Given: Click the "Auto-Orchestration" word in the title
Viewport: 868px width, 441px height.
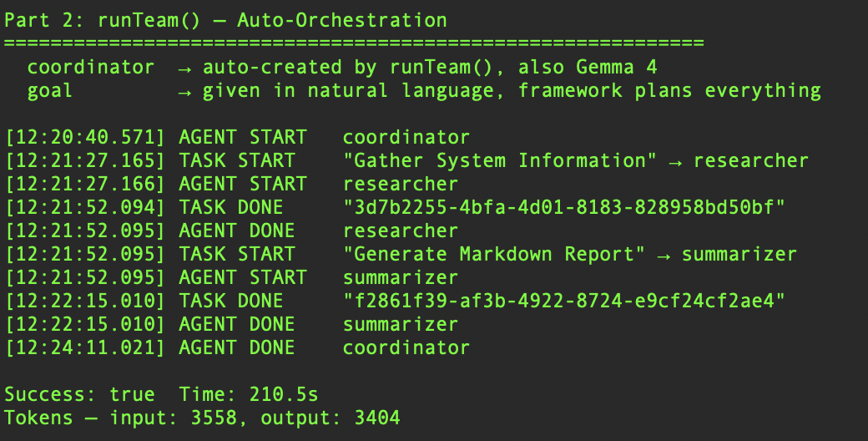Looking at the screenshot, I should (x=342, y=20).
